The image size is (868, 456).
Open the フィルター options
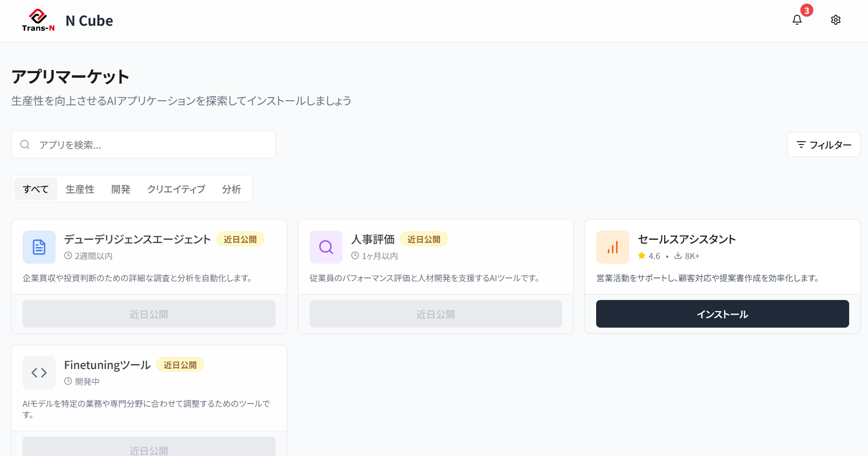click(823, 144)
